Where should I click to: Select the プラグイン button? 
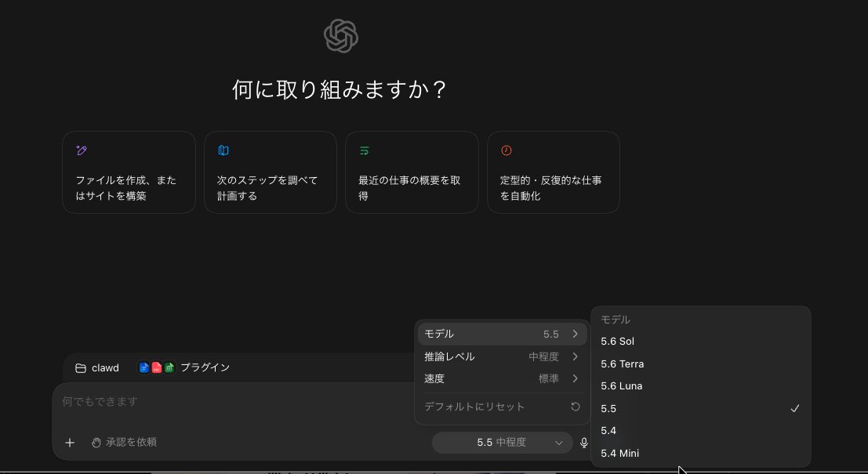[183, 367]
